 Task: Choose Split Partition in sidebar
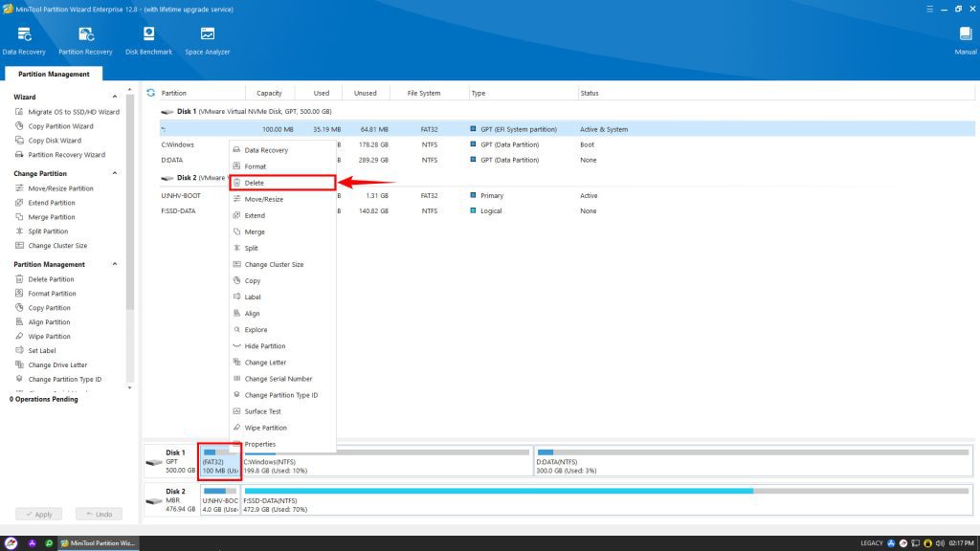coord(41,231)
